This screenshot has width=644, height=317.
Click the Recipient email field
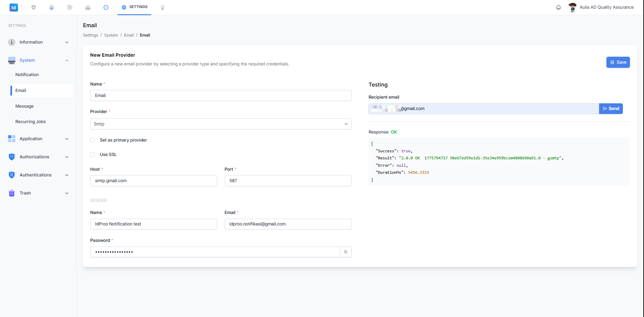[483, 109]
